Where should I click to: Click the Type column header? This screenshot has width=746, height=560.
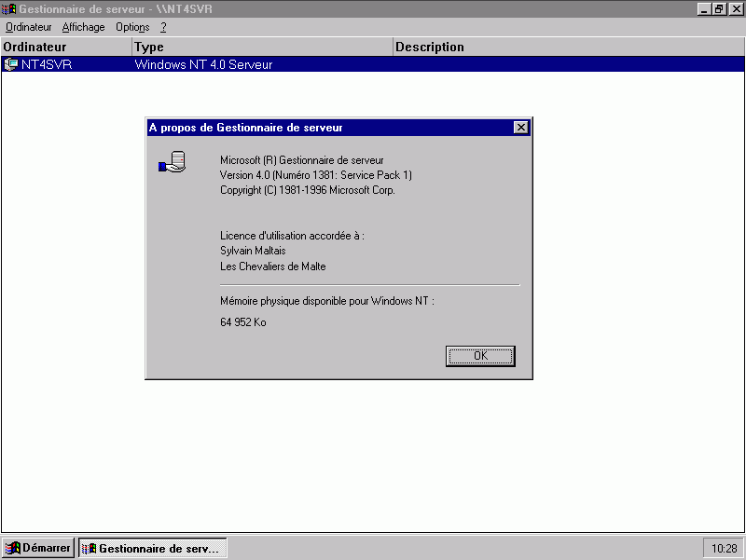point(262,47)
